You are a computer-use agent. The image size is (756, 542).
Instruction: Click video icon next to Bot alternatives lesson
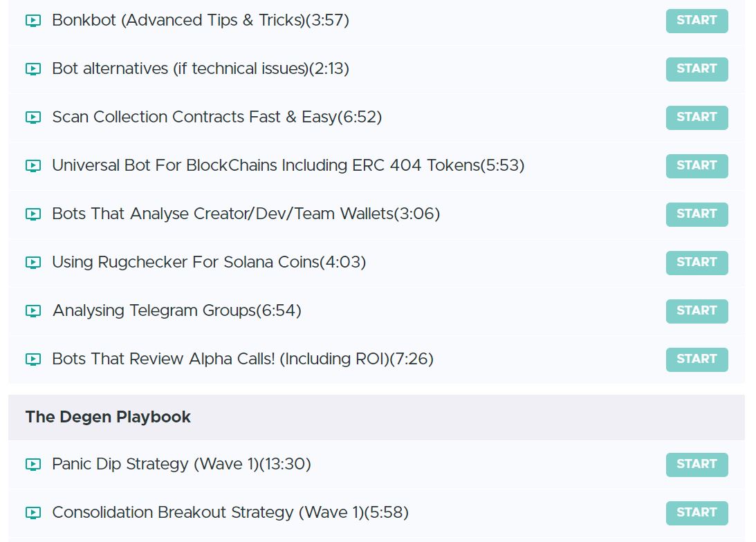pyautogui.click(x=33, y=69)
